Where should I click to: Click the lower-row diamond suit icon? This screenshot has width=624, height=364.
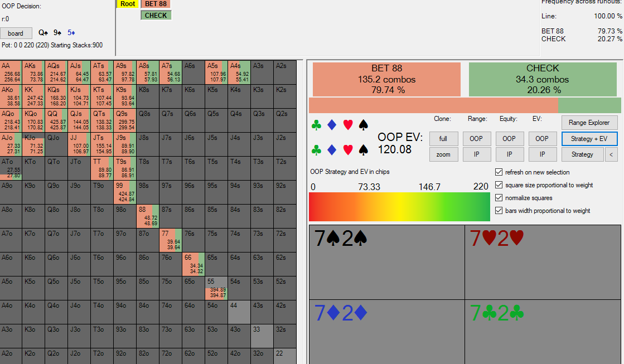point(332,150)
